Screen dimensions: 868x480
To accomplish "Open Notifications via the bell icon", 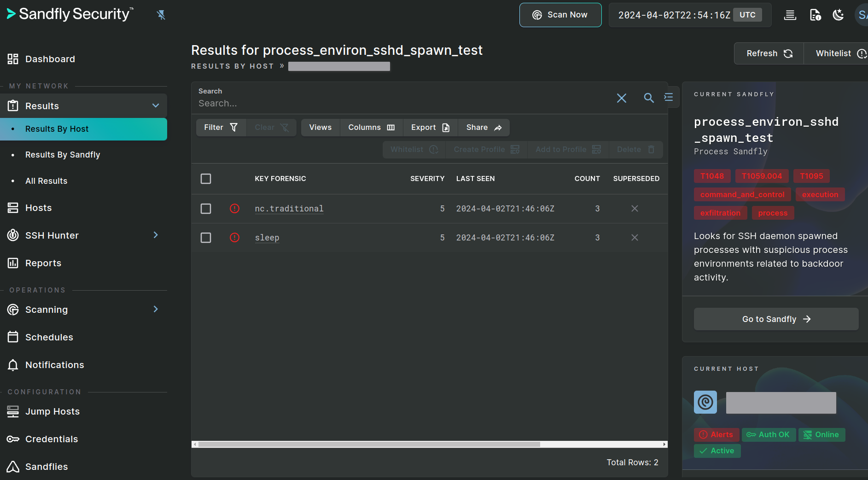I will point(13,364).
